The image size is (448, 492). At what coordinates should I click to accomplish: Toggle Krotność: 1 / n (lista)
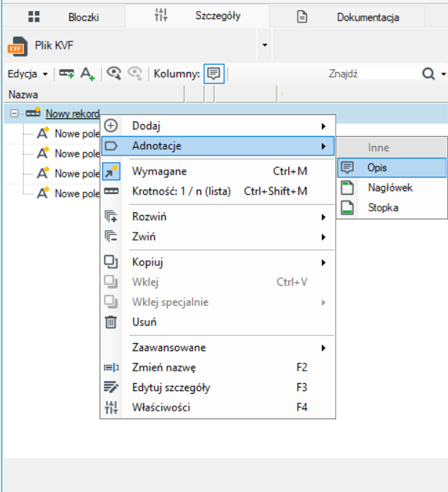tap(218, 191)
